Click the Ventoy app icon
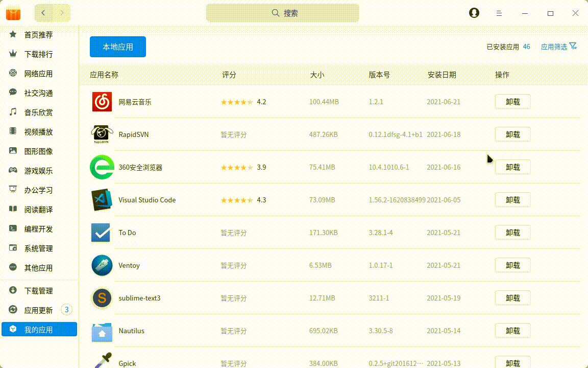588x368 pixels. point(102,265)
